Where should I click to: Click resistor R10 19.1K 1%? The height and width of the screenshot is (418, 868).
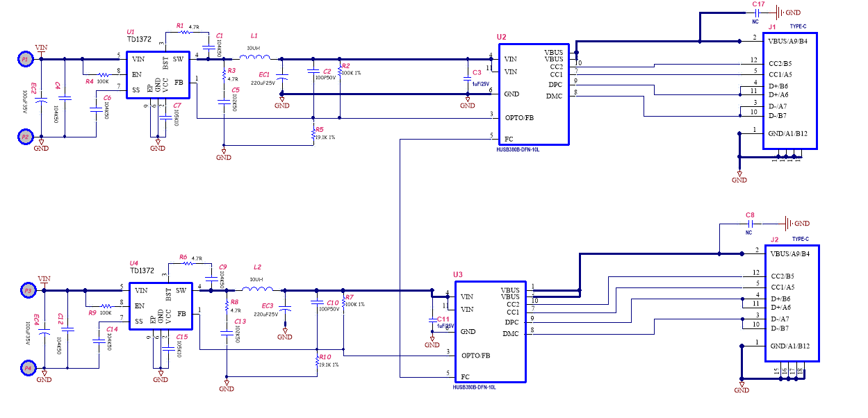coord(317,362)
